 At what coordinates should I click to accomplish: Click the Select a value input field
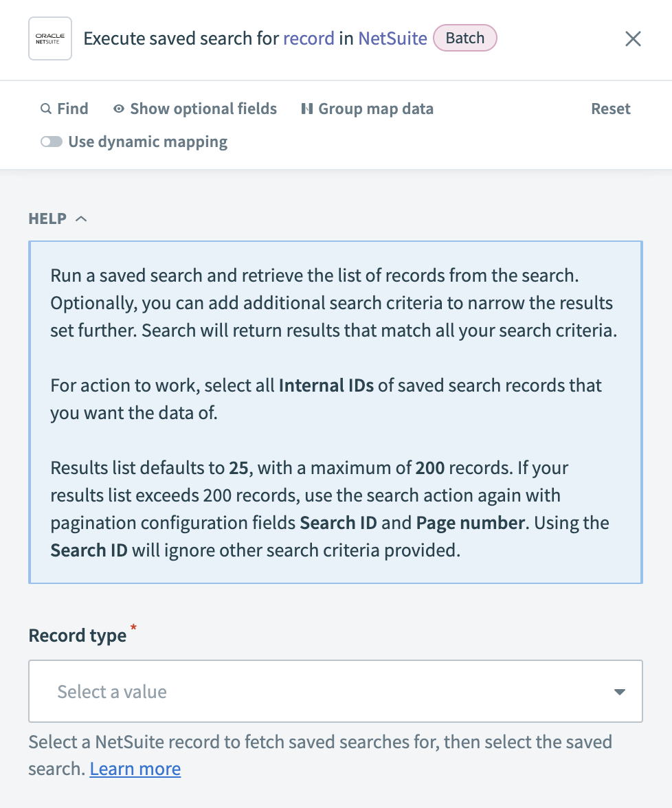pyautogui.click(x=275, y=691)
